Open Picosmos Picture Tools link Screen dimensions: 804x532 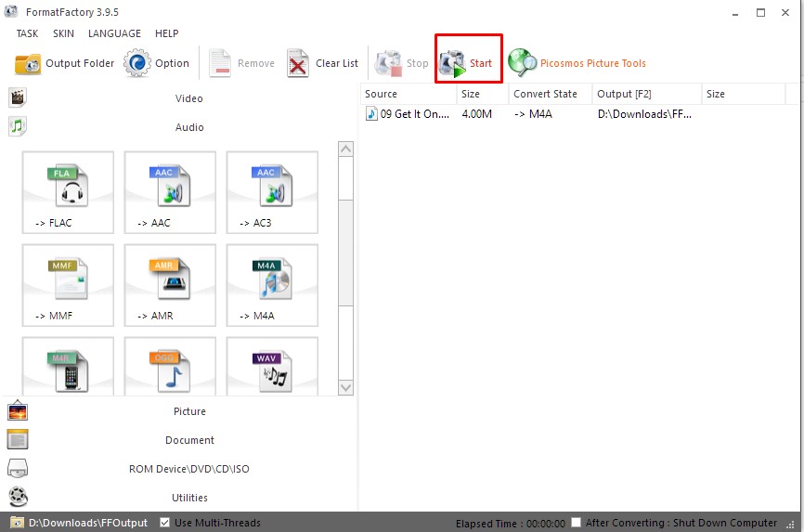[577, 64]
